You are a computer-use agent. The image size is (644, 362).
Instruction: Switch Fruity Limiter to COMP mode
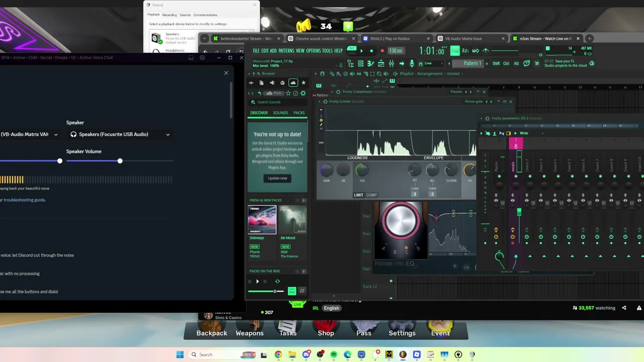tap(371, 195)
